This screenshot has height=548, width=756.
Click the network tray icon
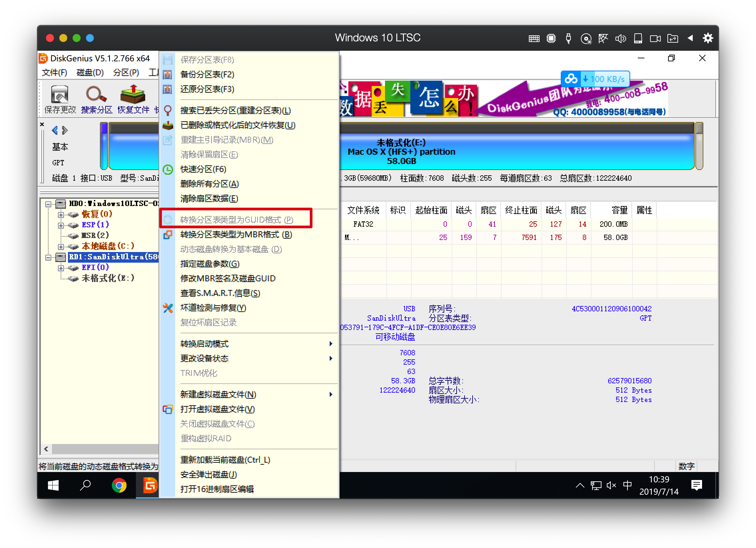tap(596, 486)
